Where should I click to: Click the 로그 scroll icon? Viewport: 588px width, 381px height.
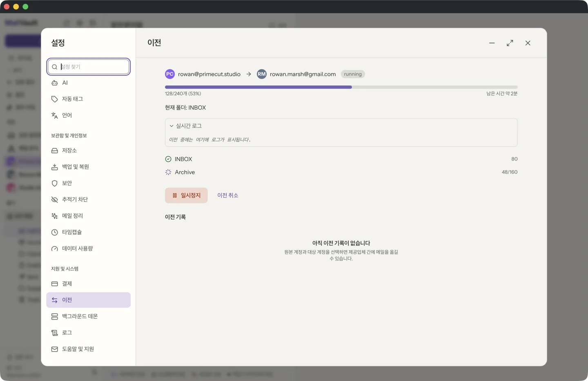coord(54,333)
